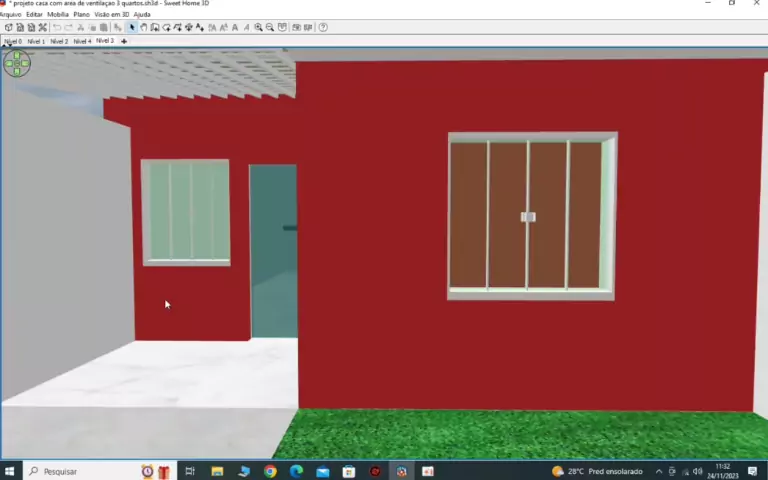Switch to the Nível 0 tab

coord(13,41)
